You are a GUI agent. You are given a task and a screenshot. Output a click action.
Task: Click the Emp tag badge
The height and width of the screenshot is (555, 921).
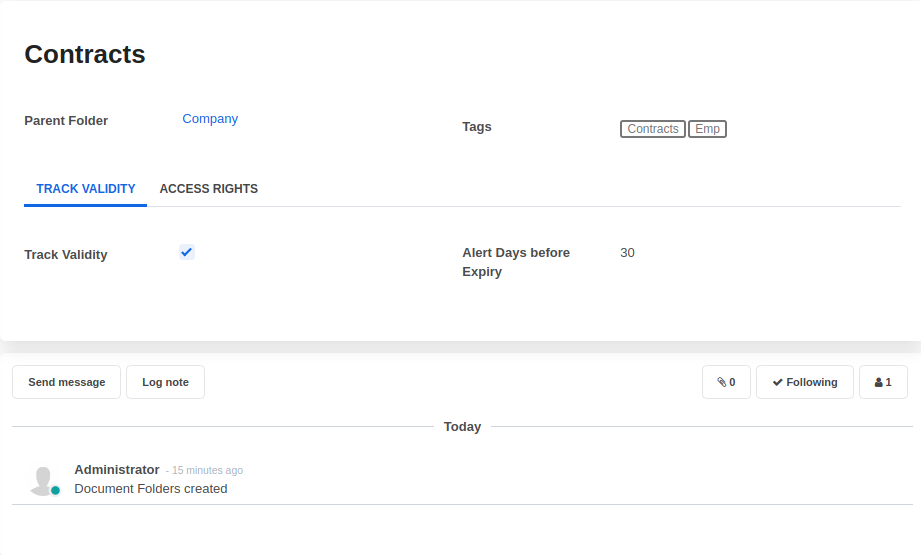tap(707, 129)
